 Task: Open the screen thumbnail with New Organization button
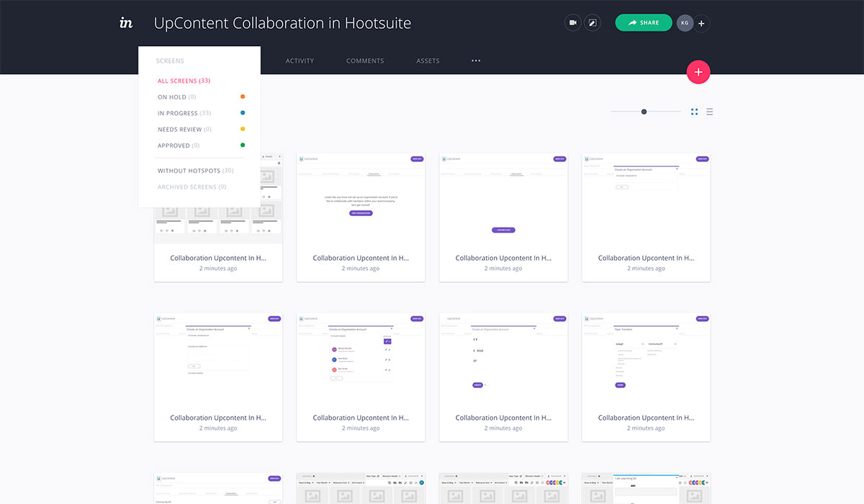(x=361, y=217)
